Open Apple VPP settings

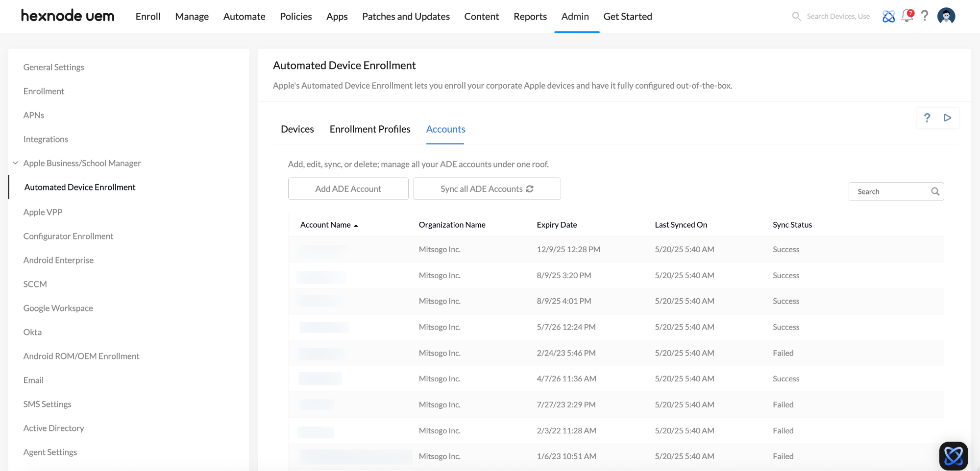(x=43, y=212)
